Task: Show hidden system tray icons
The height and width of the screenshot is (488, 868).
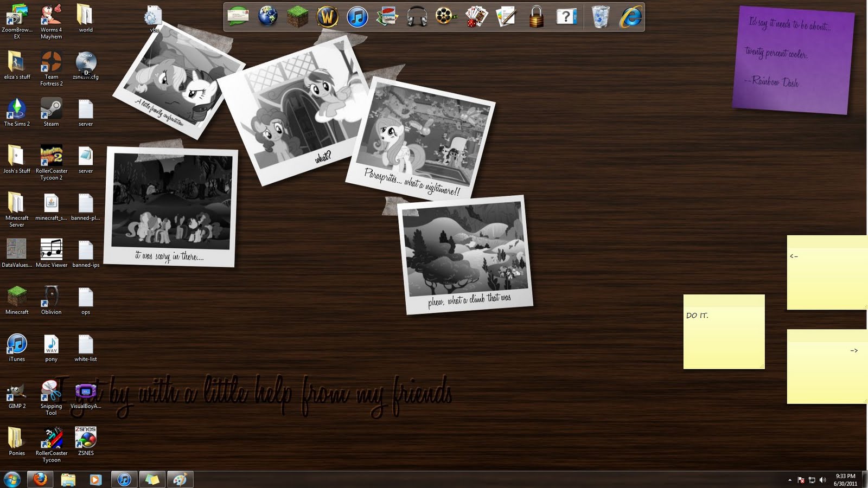Action: click(x=789, y=480)
